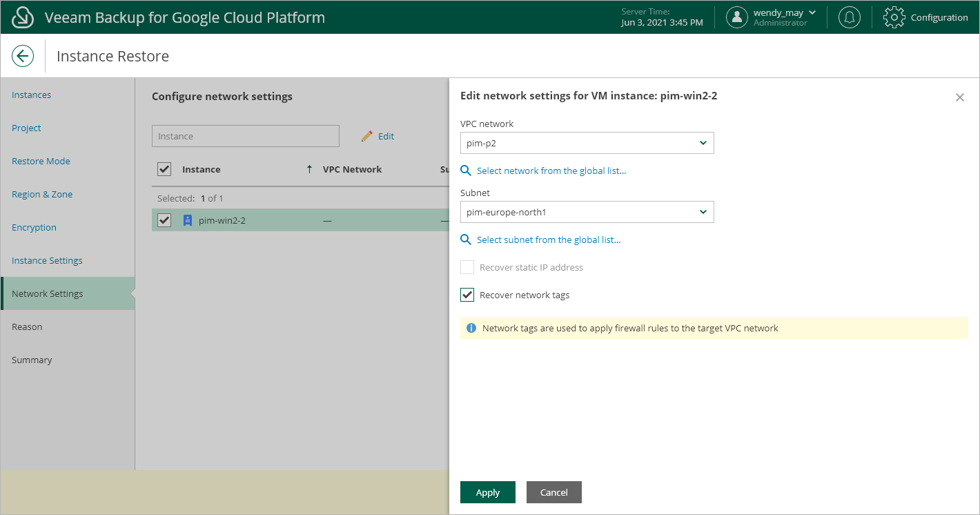
Task: Go to the Encryption step
Action: (x=34, y=227)
